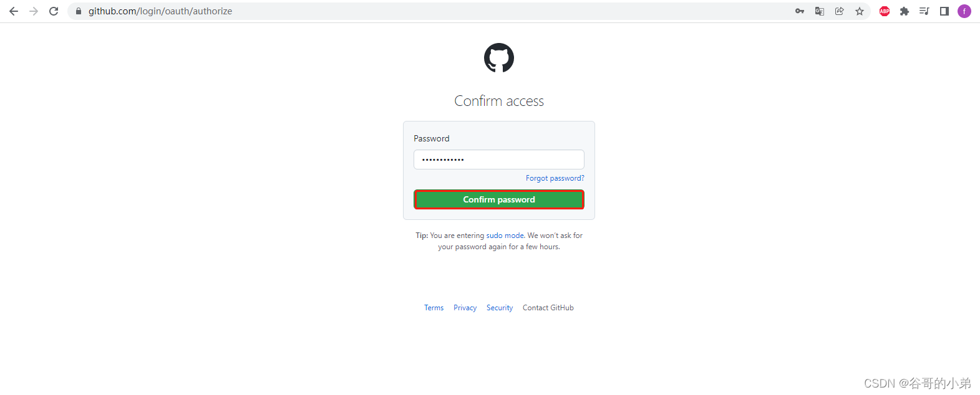This screenshot has height=395, width=980.
Task: Open the extensions puzzle icon
Action: 905,11
